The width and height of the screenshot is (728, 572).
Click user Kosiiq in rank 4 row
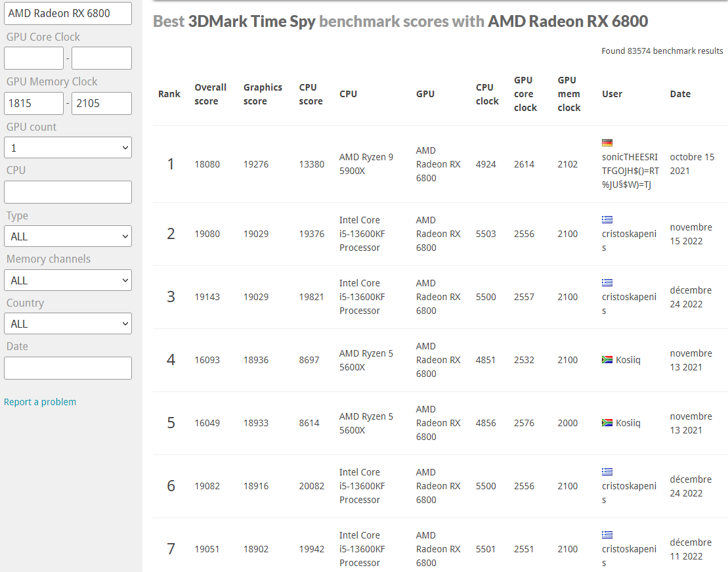point(628,360)
